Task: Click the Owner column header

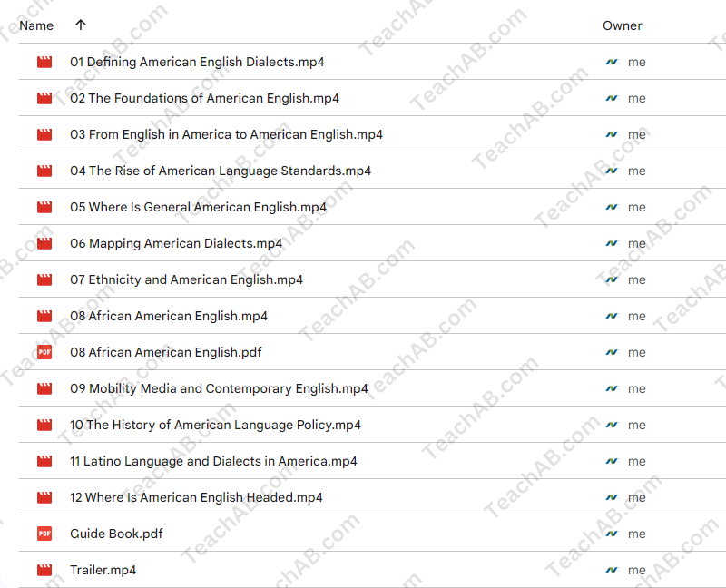Action: 623,25
